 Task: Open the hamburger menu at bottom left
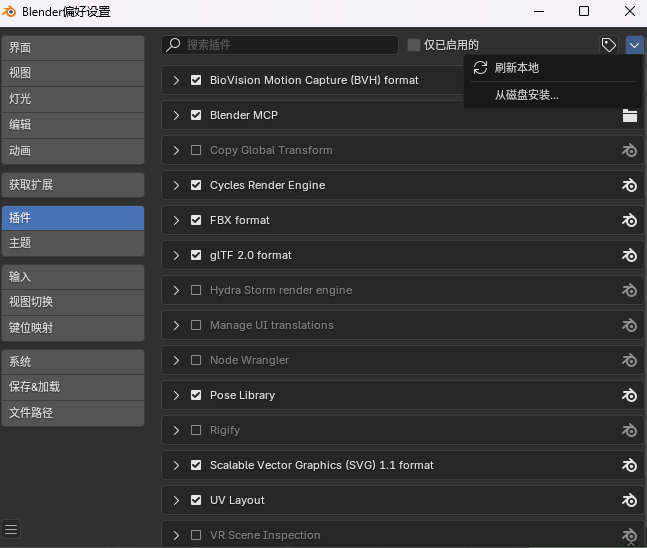pos(12,529)
